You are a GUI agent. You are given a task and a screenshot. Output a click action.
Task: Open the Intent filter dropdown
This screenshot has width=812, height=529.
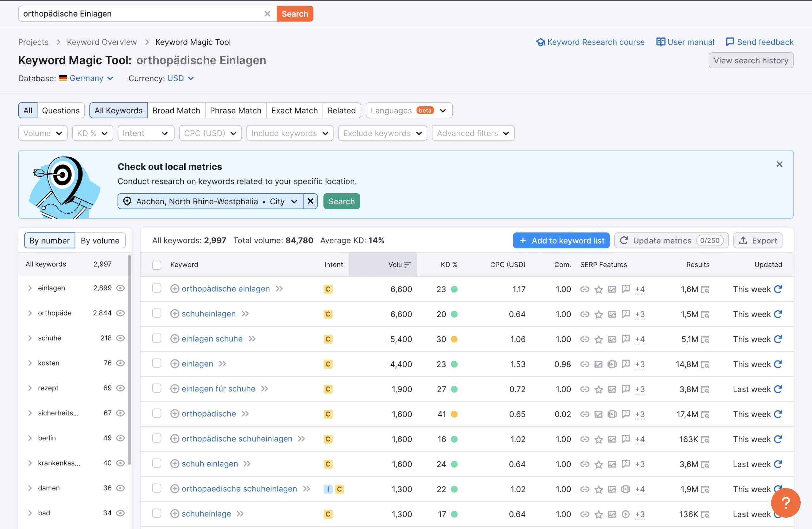click(x=146, y=133)
